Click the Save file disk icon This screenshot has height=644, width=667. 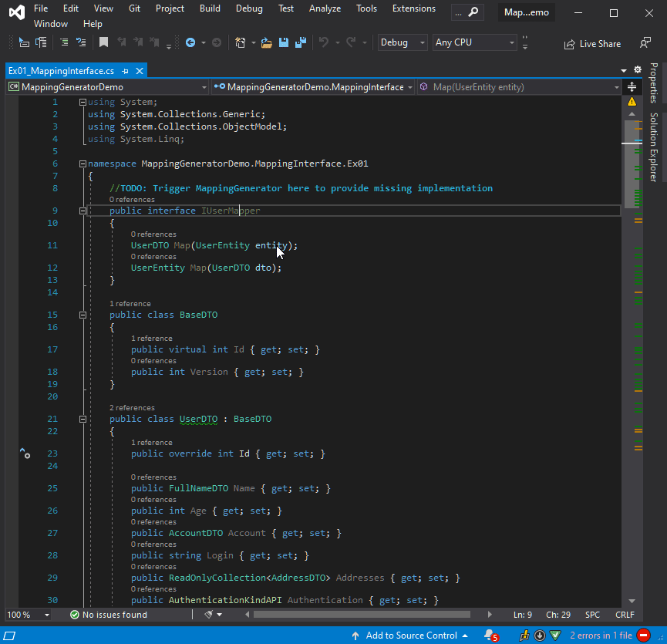click(284, 42)
